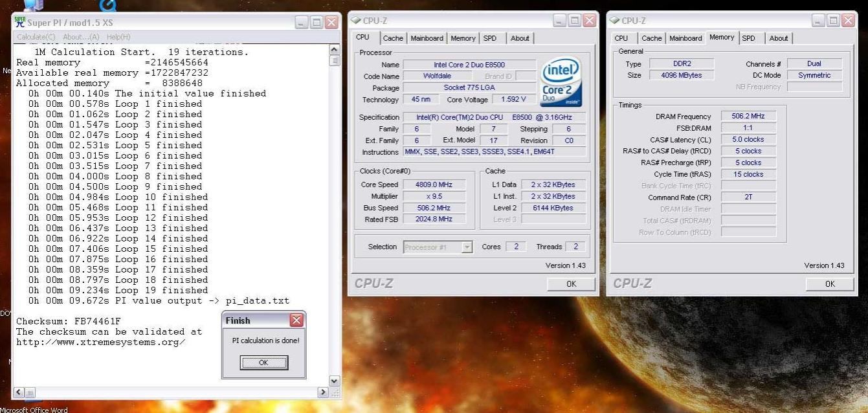Click the Intel Core 2 Duo logo
Screen dimensions: 868x413
click(561, 82)
